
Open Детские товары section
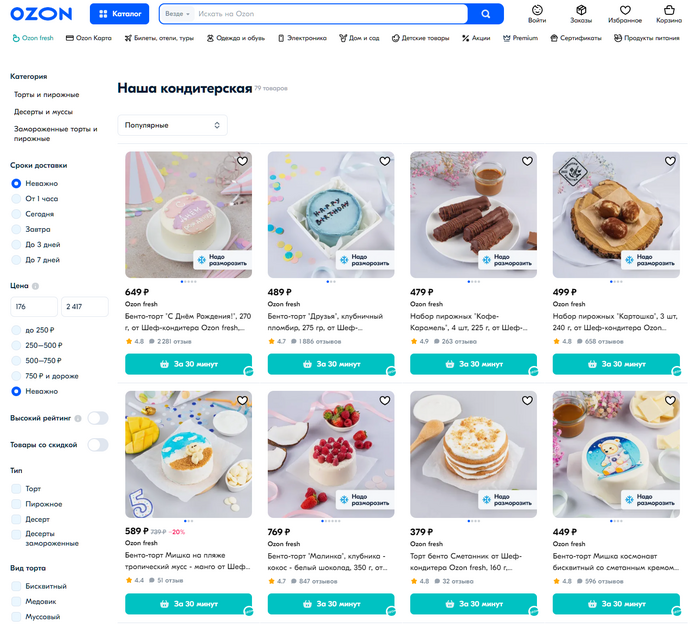coord(421,38)
